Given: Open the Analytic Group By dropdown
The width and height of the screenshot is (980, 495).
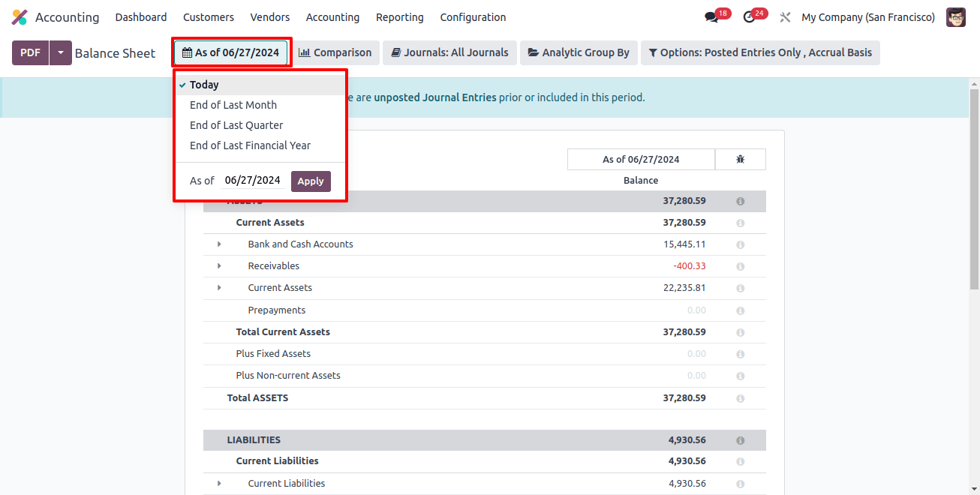Looking at the screenshot, I should point(579,52).
